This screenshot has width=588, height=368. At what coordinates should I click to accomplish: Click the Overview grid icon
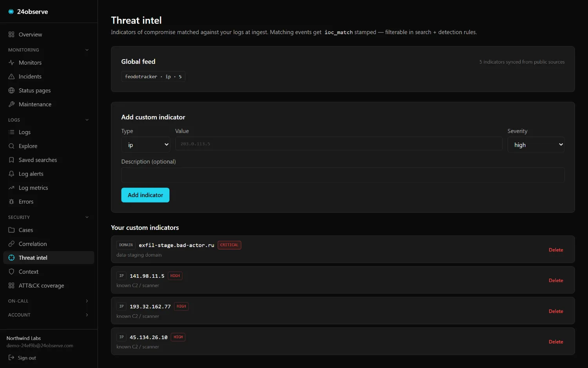[x=11, y=35]
